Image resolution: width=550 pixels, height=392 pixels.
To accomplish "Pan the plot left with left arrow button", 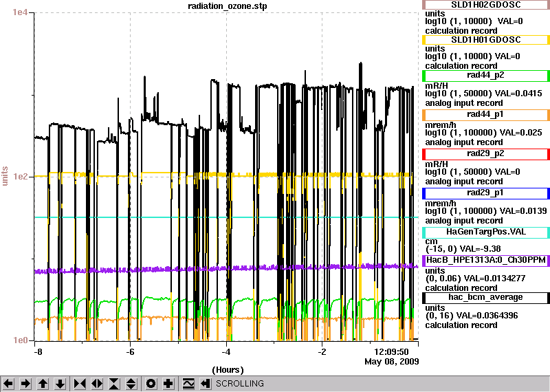I will pos(8,384).
